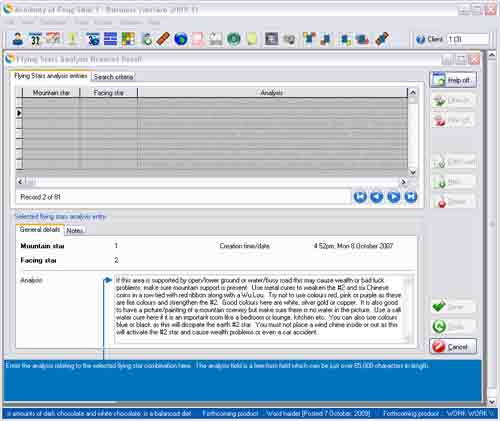Click the 'Word harder' news ticker item
This screenshot has height=421, width=500.
[x=318, y=413]
